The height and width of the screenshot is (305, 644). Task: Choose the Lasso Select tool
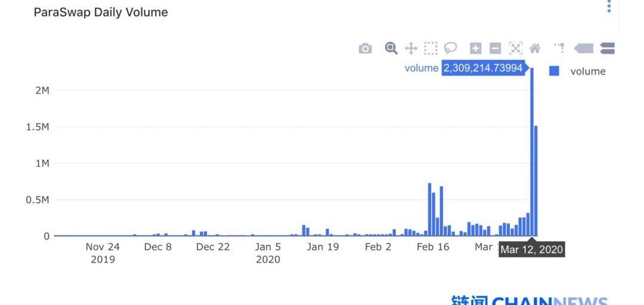pos(450,48)
